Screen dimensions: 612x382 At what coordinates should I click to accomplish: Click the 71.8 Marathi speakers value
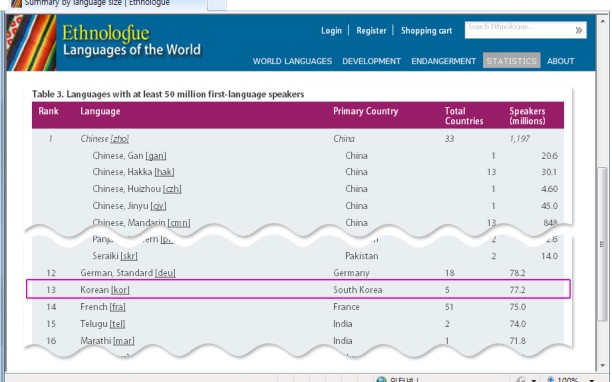517,341
